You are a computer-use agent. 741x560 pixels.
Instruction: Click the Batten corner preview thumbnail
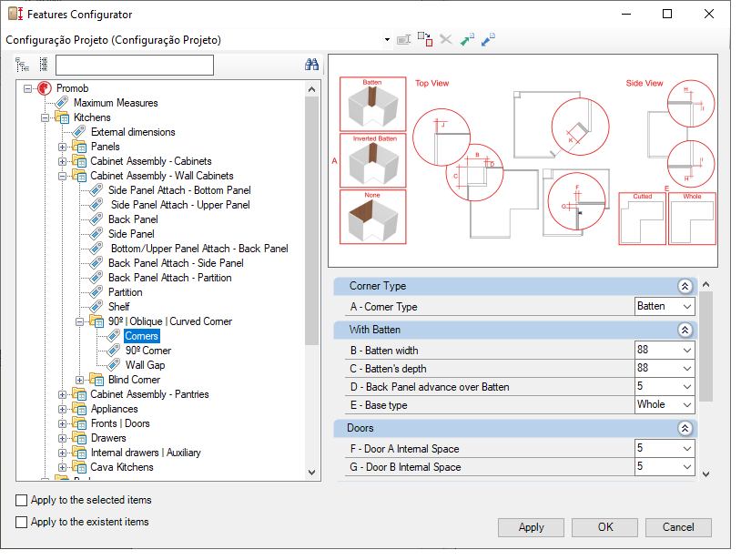tap(373, 104)
